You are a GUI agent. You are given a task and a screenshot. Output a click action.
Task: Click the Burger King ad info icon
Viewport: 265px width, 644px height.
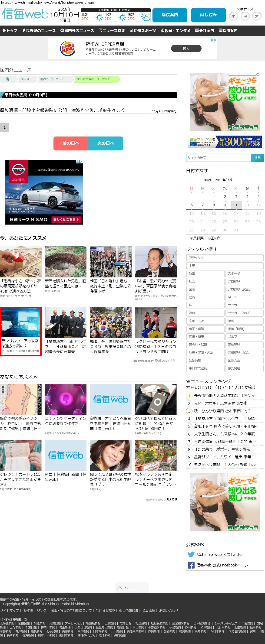pyautogui.click(x=211, y=40)
